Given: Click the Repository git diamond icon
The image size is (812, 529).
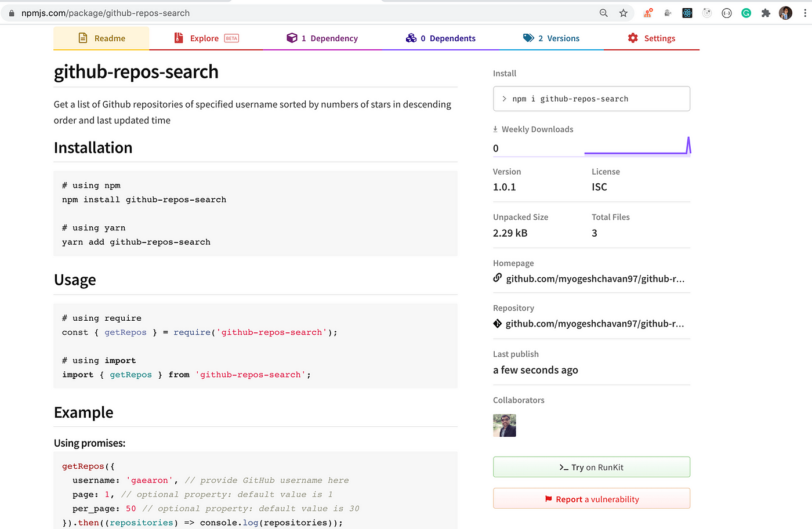Looking at the screenshot, I should coord(498,324).
